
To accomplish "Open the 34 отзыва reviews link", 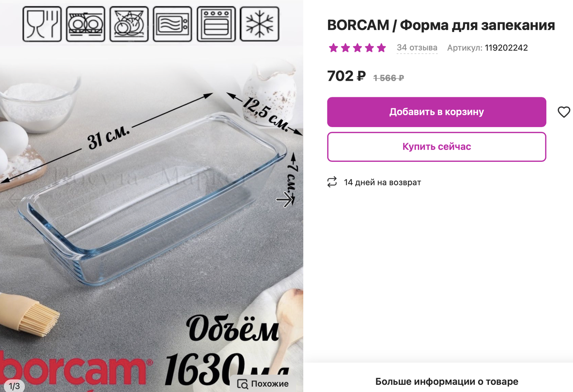I will [417, 48].
